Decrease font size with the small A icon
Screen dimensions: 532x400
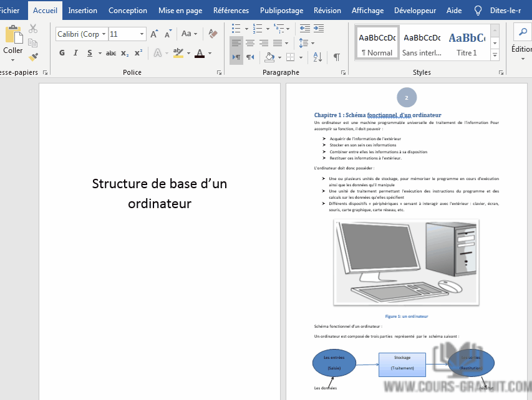[x=168, y=34]
